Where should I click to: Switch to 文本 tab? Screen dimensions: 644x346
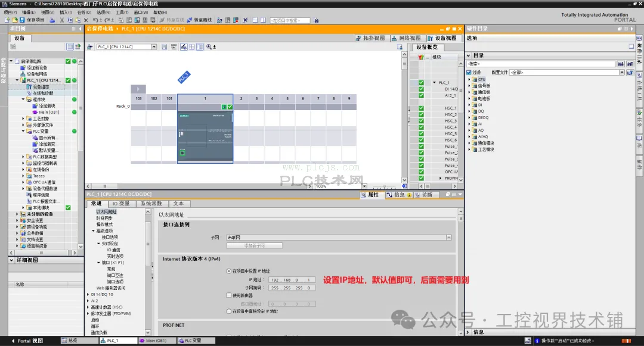pos(178,203)
